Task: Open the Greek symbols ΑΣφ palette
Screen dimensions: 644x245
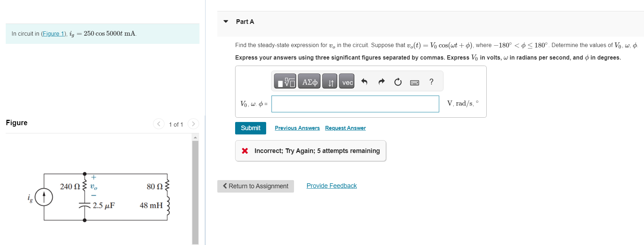Action: point(309,81)
